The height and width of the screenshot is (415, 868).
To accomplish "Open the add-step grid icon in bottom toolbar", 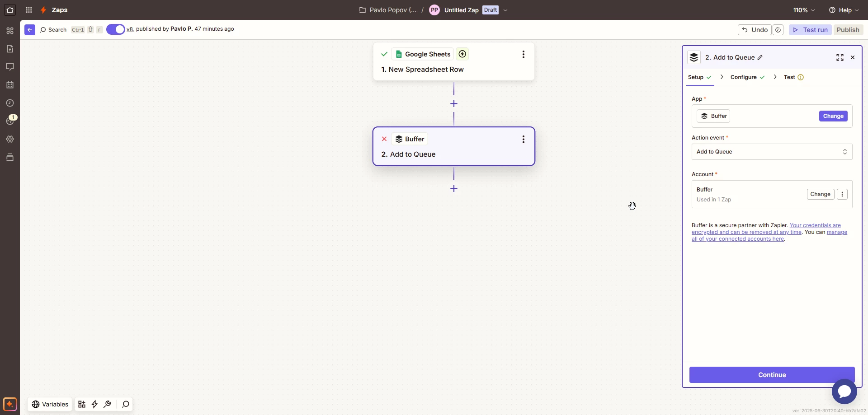I will click(x=82, y=404).
